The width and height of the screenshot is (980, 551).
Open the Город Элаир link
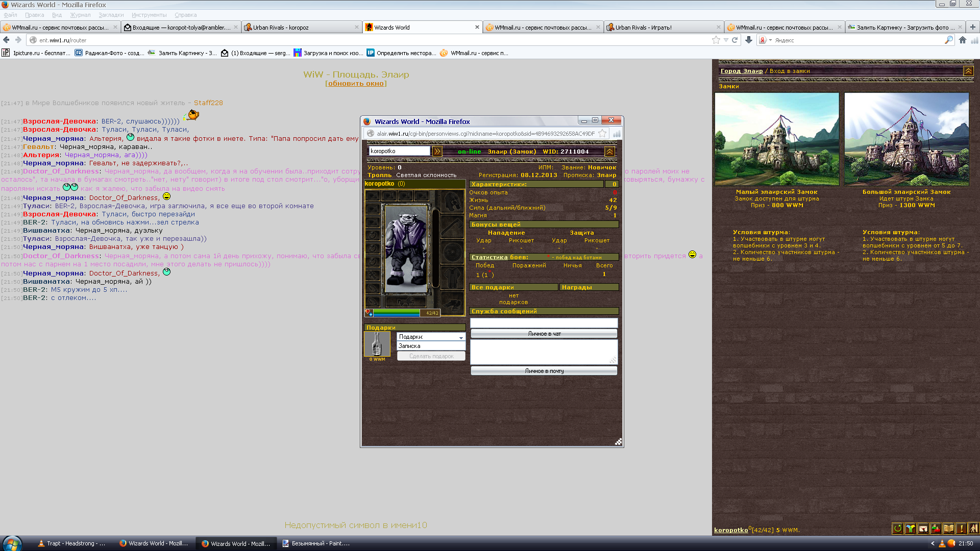point(742,71)
